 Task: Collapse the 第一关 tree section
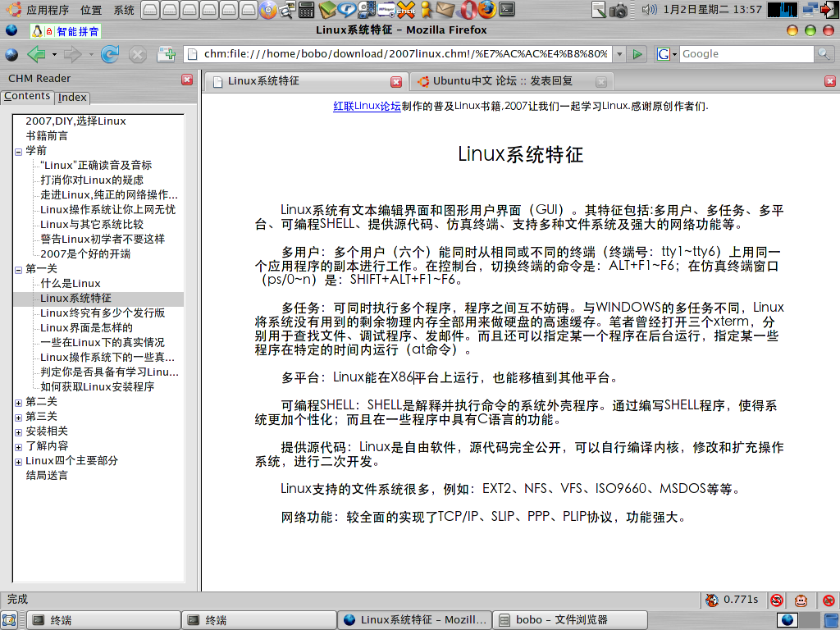pos(18,270)
